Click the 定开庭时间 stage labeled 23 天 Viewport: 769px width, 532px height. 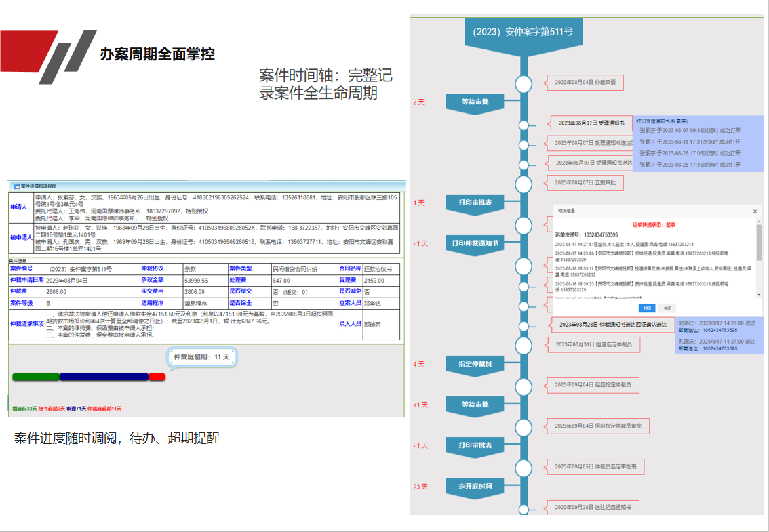[475, 489]
